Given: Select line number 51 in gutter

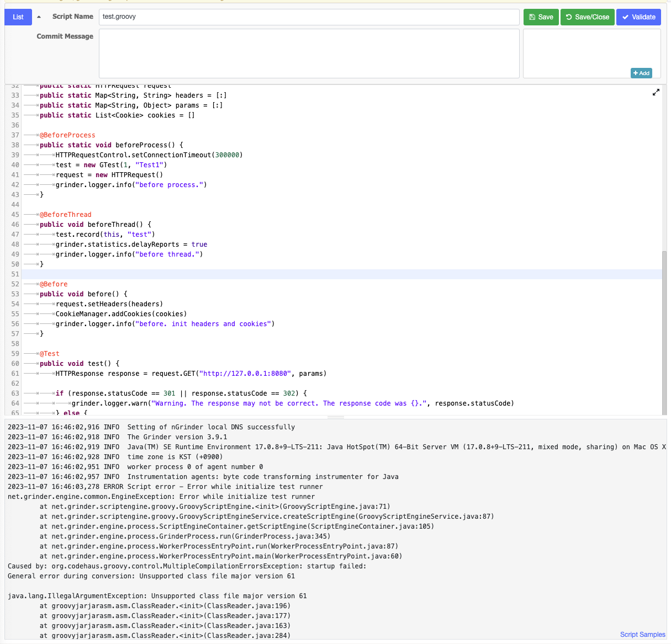Looking at the screenshot, I should click(x=15, y=274).
